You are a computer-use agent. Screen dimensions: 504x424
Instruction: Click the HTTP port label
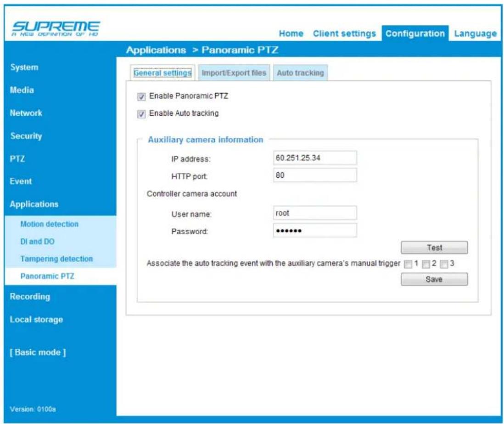click(x=189, y=176)
